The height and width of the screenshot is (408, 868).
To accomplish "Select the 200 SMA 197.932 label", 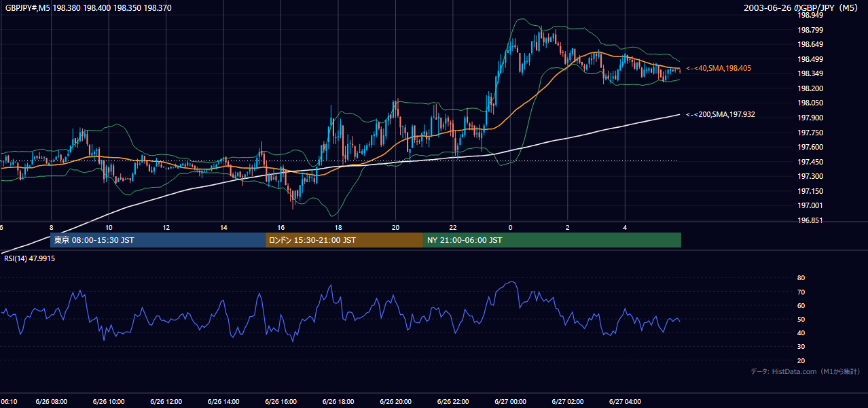I will 720,115.
